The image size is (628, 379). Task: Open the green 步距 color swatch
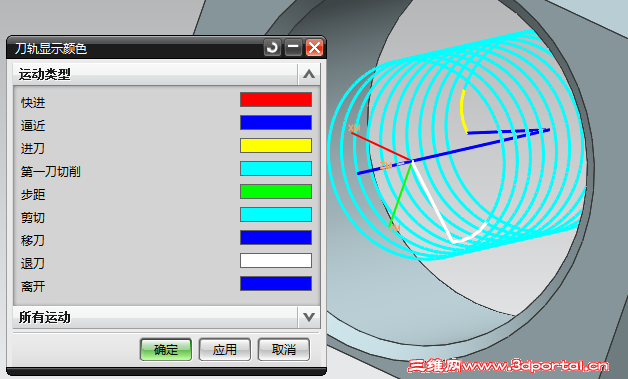coord(276,192)
